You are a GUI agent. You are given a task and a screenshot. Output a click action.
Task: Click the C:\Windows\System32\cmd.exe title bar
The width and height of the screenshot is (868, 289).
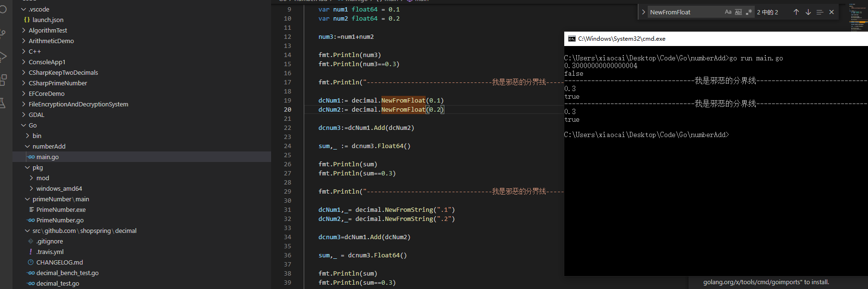pos(716,39)
